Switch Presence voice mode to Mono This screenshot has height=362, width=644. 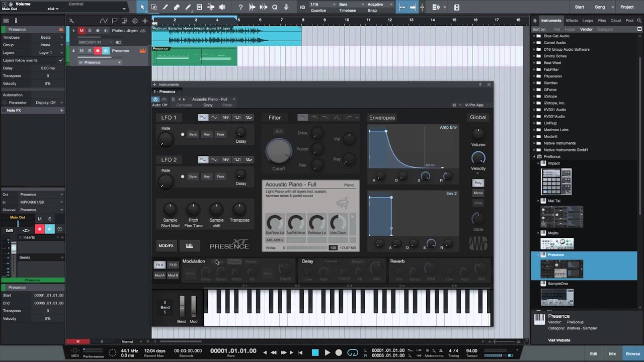[478, 193]
